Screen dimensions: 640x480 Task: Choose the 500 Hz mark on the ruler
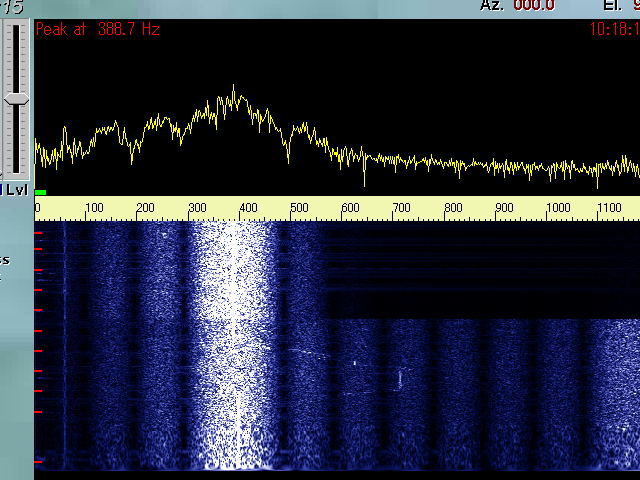[299, 208]
